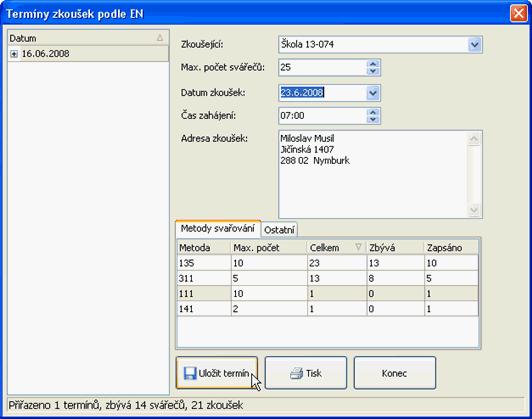
Task: Switch to the Ostatní tab
Action: (x=279, y=230)
